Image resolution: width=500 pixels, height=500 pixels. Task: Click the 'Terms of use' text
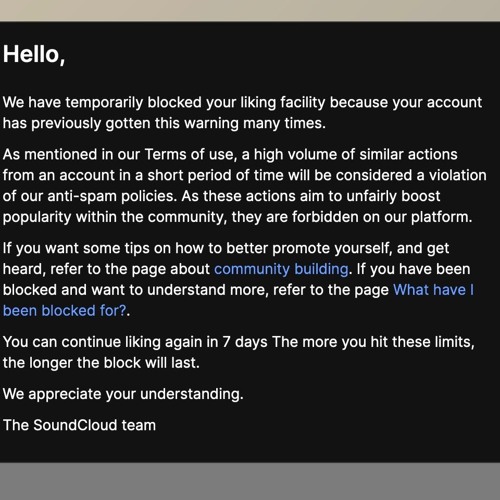[189, 155]
